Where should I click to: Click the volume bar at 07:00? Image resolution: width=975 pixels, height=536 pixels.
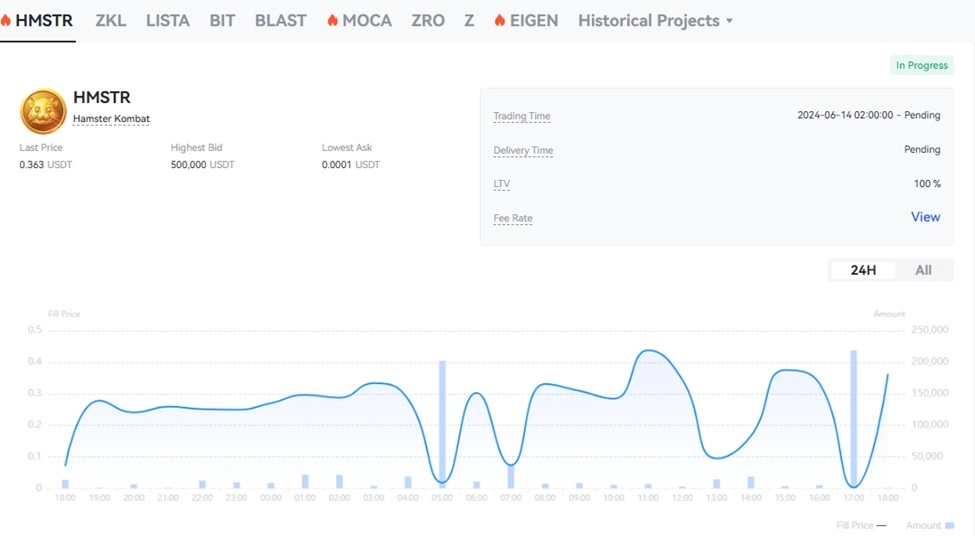pyautogui.click(x=511, y=476)
